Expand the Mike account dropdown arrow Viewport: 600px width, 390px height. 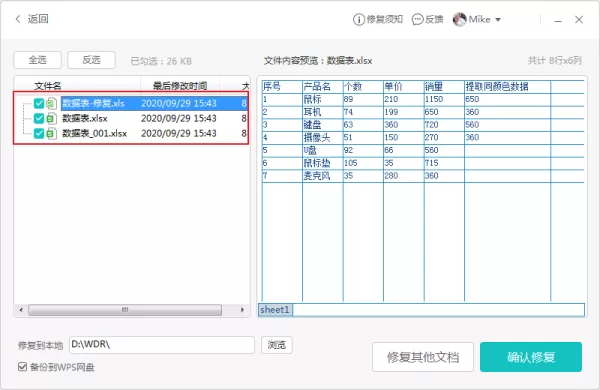click(x=498, y=20)
